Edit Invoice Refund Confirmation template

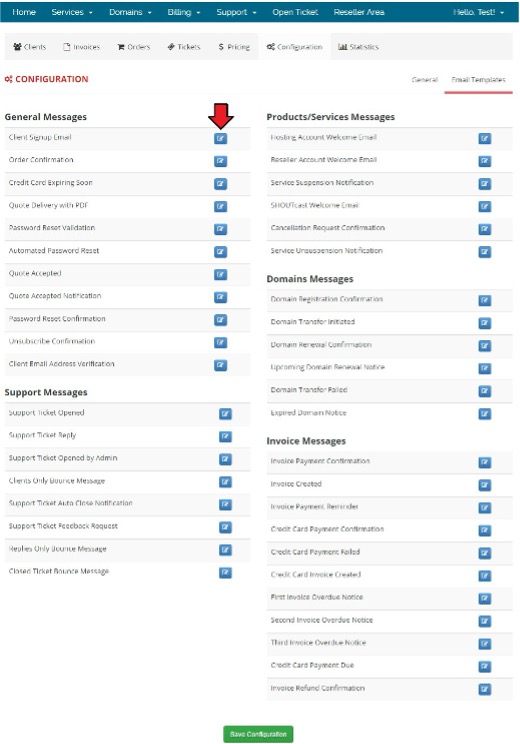484,689
